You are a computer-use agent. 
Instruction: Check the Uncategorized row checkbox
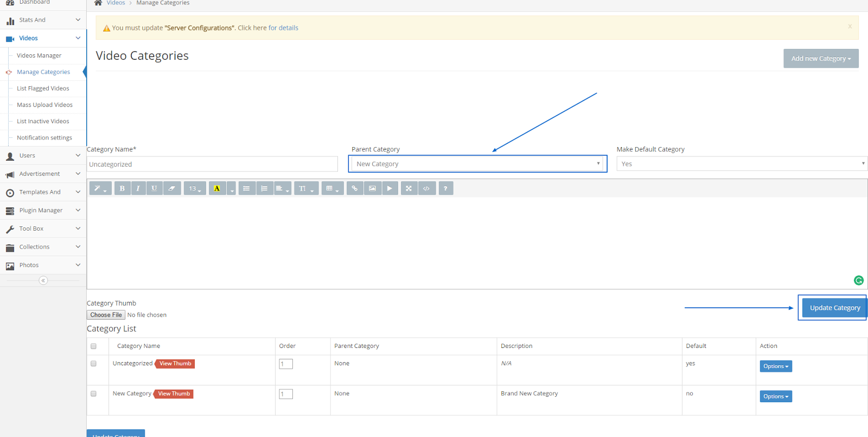coord(93,364)
